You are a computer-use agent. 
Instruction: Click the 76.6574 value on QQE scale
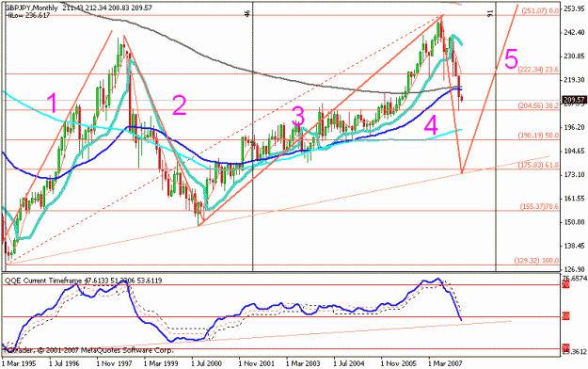(x=574, y=278)
